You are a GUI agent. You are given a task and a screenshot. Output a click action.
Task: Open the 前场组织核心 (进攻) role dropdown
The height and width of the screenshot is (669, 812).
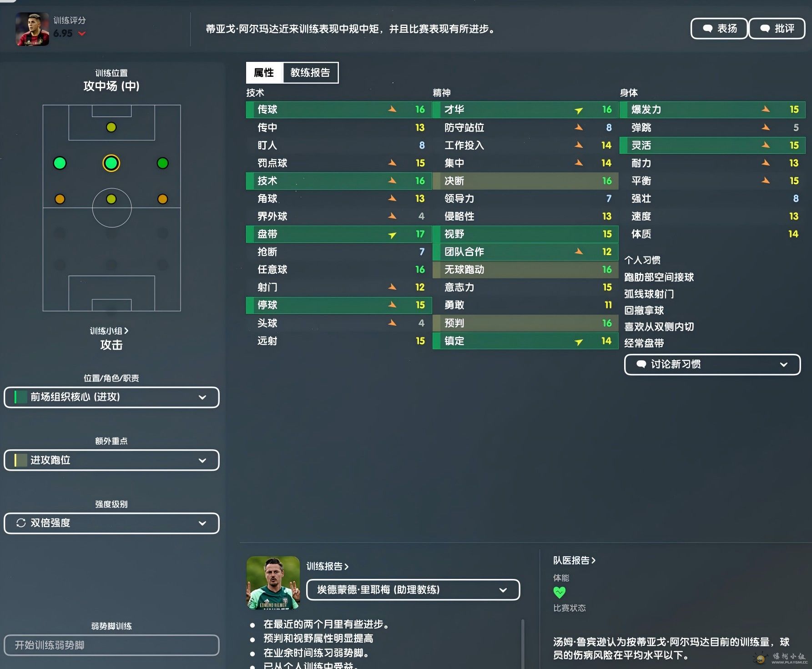pos(111,397)
